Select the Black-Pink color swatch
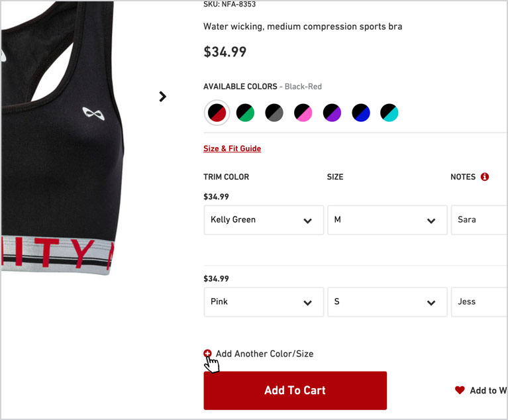This screenshot has height=420, width=508. tap(303, 113)
